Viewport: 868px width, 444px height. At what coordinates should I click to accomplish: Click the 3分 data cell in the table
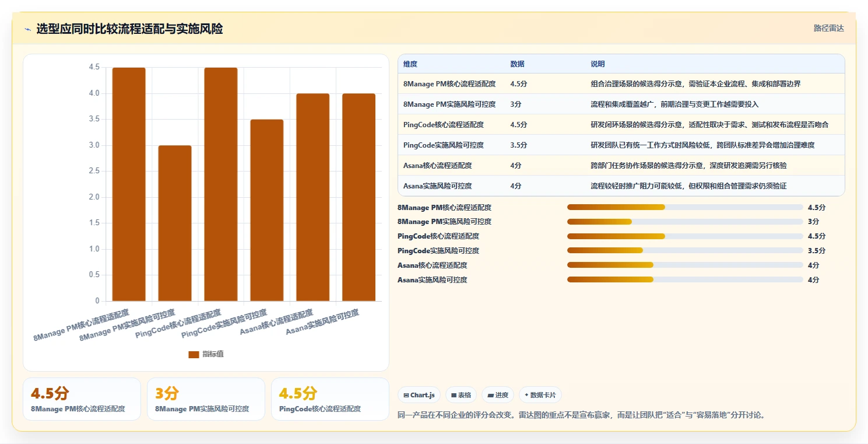[x=515, y=104]
